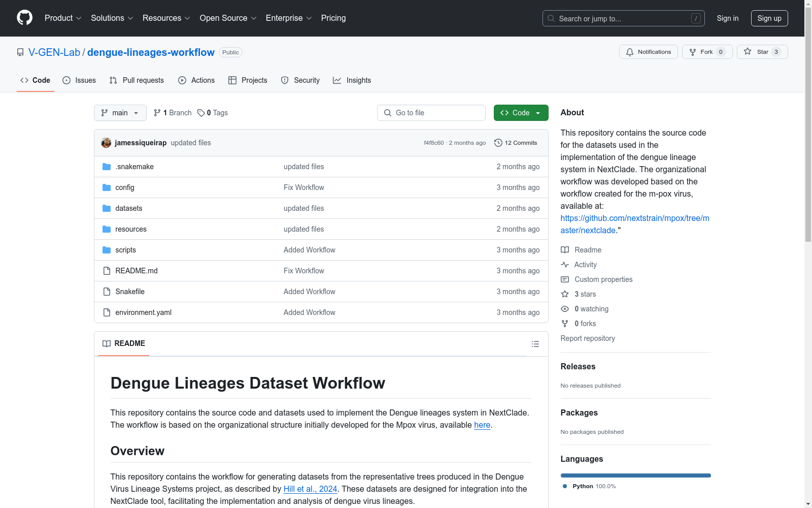
Task: Open the Hill et al., 2024 link
Action: point(310,489)
